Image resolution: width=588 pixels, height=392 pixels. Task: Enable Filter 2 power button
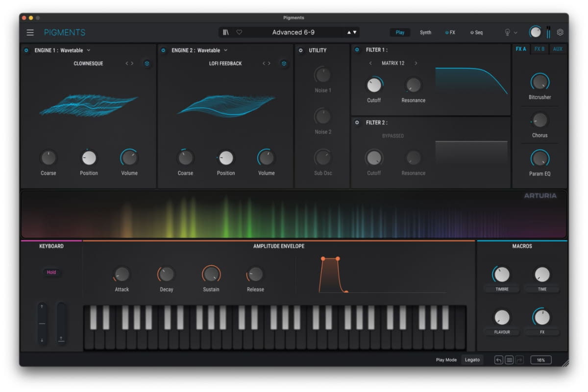coord(357,122)
